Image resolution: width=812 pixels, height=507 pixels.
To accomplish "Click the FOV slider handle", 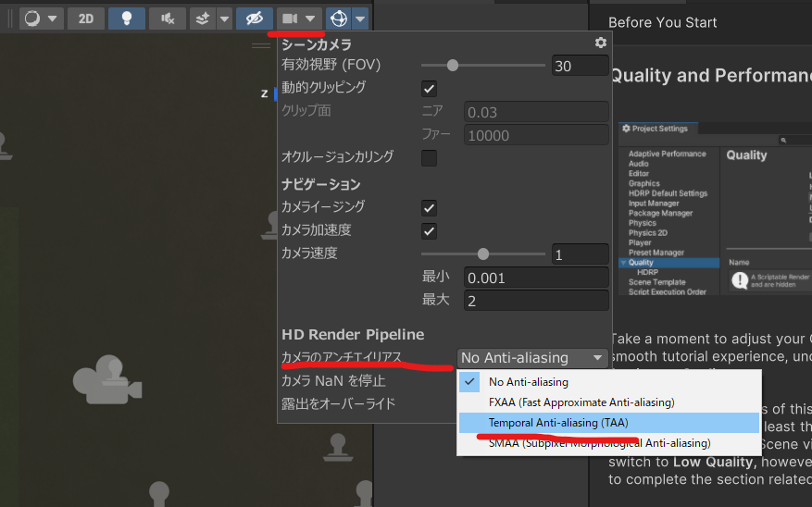I will pyautogui.click(x=453, y=66).
